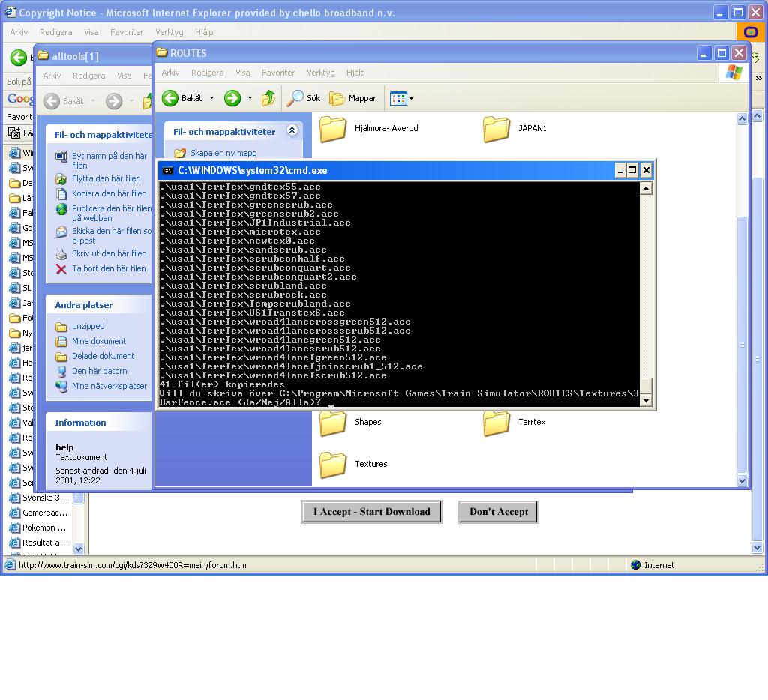The image size is (768, 700).
Task: Click the cmd.exe title bar system icon
Action: [x=167, y=170]
